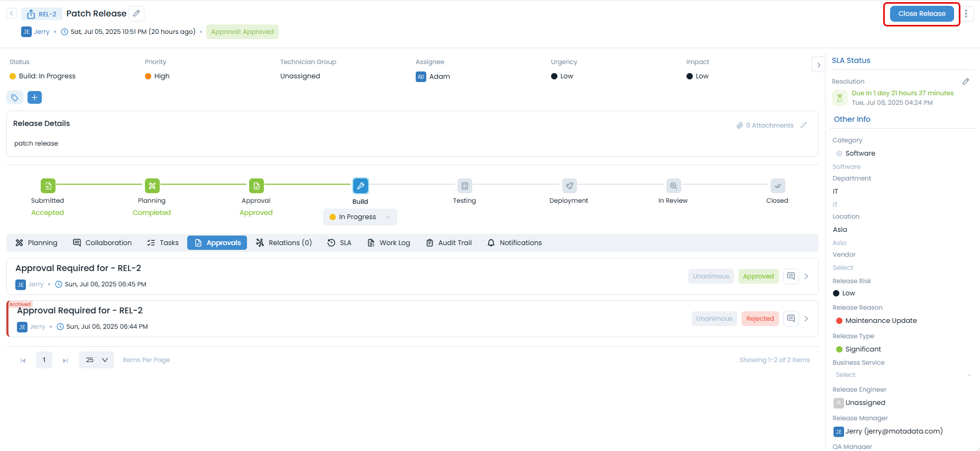Click the Build stage wrench icon

tap(360, 186)
